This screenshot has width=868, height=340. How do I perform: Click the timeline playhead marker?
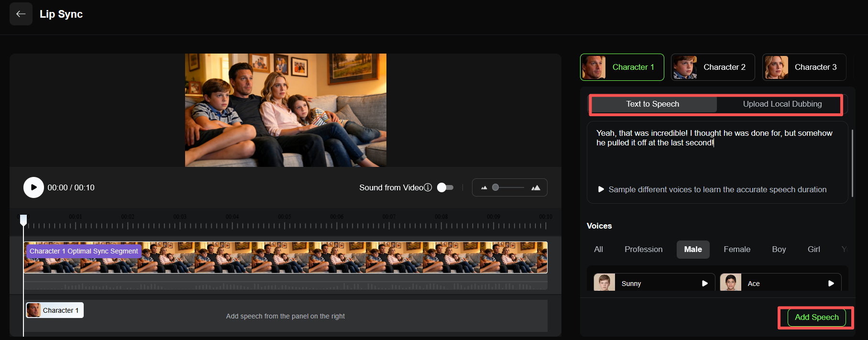click(x=23, y=220)
